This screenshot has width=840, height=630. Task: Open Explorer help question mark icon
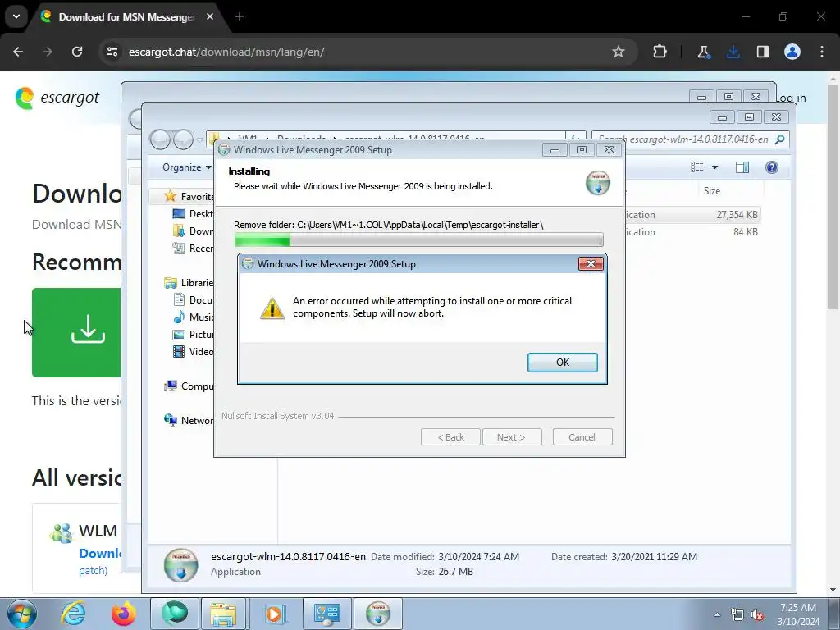[x=771, y=167]
